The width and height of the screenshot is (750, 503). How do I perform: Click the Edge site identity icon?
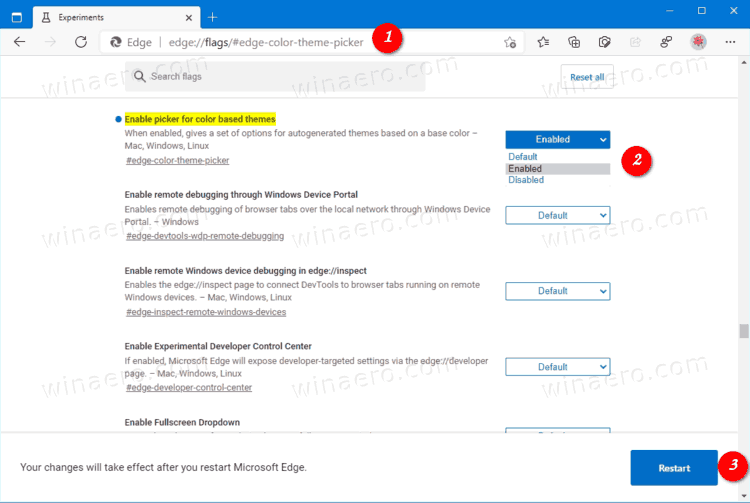116,43
